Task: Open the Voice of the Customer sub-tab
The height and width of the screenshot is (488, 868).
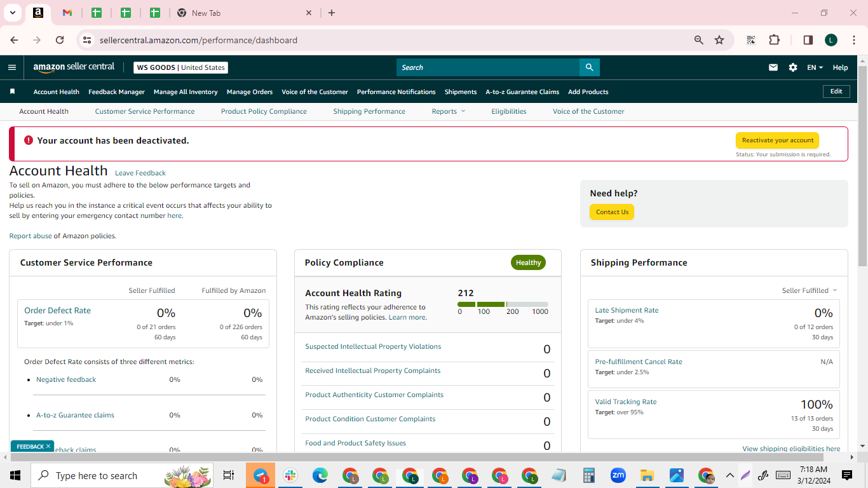Action: [x=588, y=111]
